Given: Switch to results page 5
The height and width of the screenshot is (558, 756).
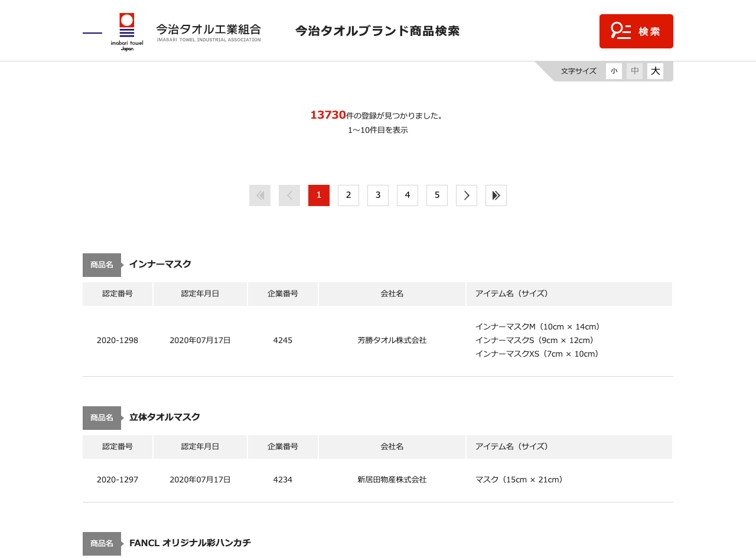Looking at the screenshot, I should 437,195.
